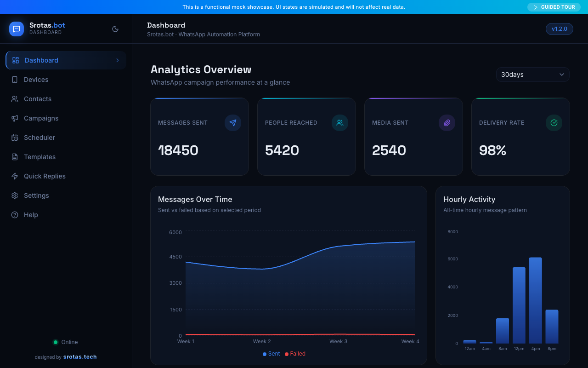Click the Campaigns megaphone icon
The image size is (588, 368).
click(15, 118)
